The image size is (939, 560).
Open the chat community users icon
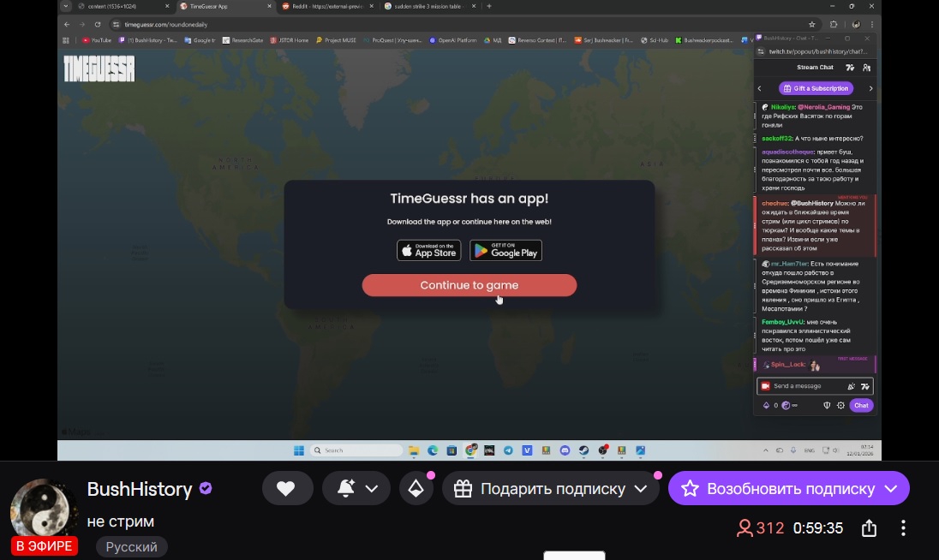[x=866, y=68]
